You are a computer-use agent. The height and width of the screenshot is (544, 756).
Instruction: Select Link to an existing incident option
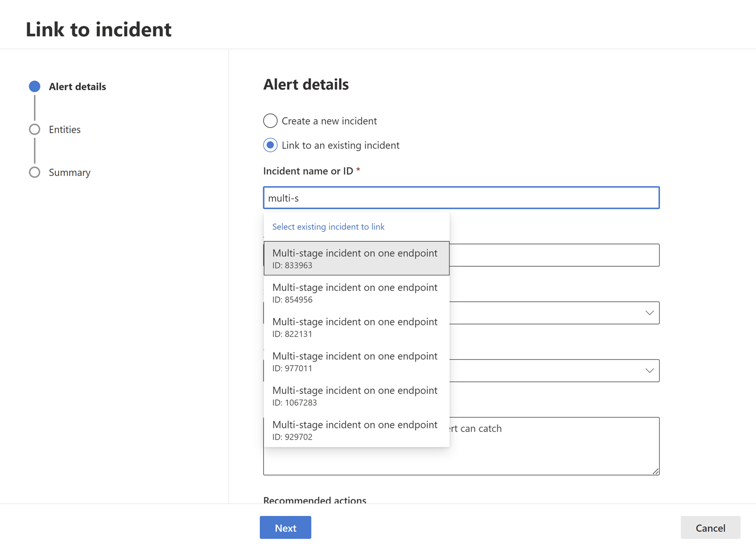(x=270, y=145)
